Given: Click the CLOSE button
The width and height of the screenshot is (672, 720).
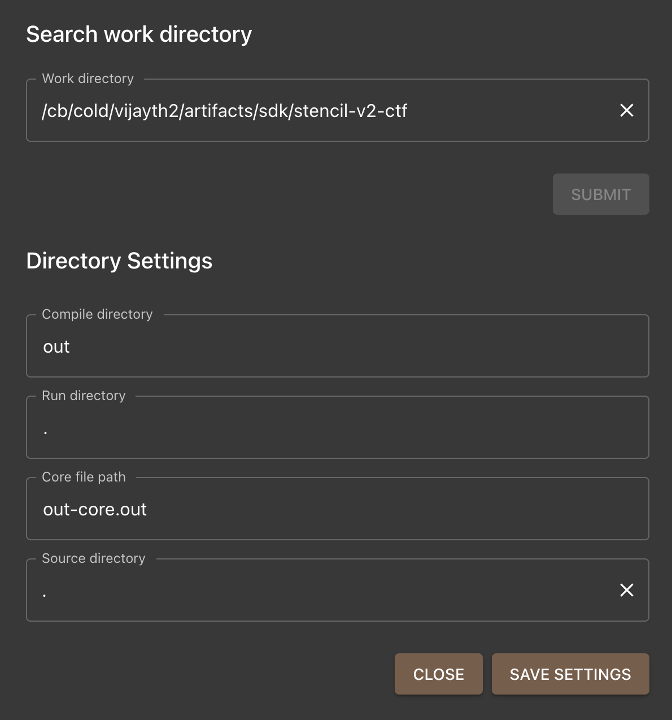Looking at the screenshot, I should tap(439, 674).
